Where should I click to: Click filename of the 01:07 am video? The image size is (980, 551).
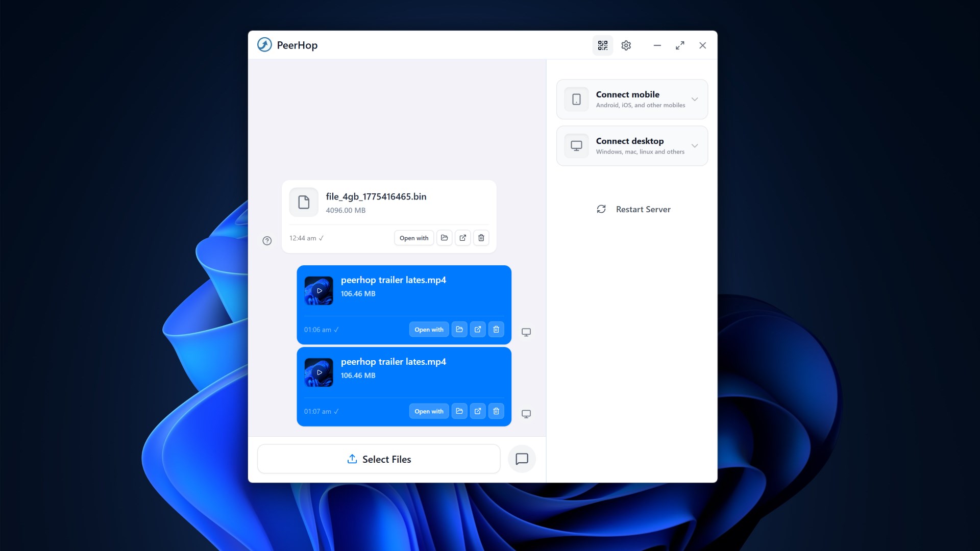(x=394, y=362)
